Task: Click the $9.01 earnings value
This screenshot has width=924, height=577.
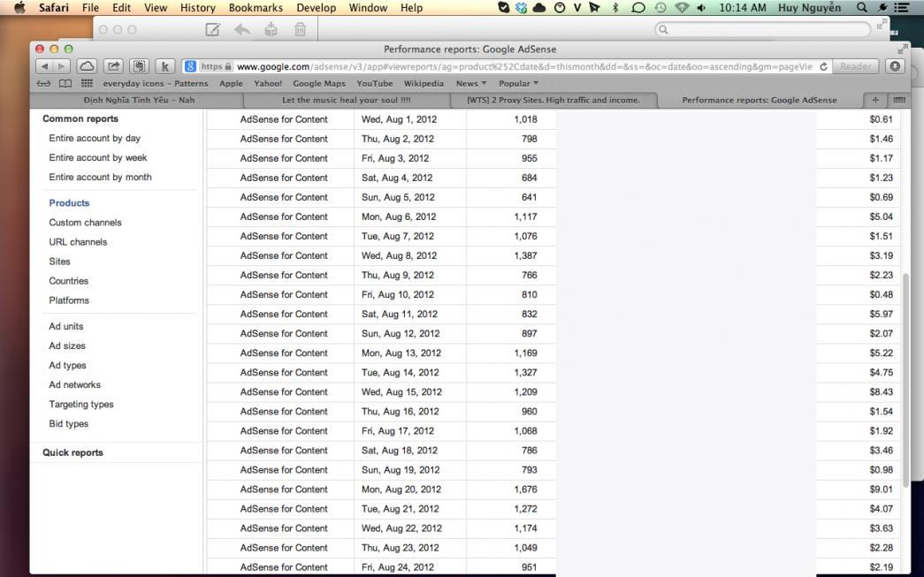Action: pyautogui.click(x=881, y=489)
